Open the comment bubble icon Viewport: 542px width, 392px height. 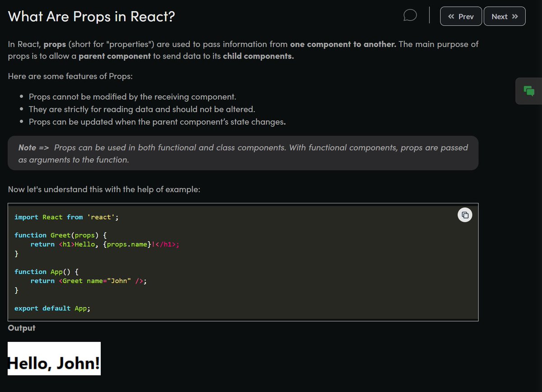(x=410, y=16)
